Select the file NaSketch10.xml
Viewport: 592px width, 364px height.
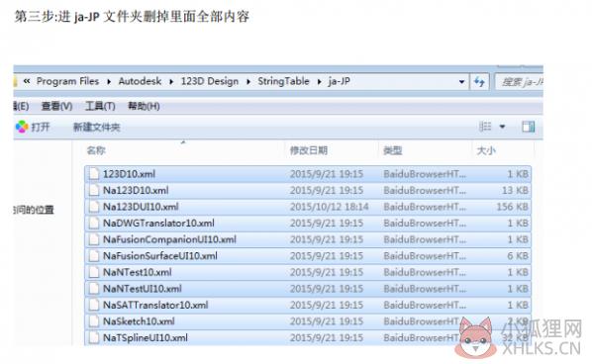pos(308,321)
